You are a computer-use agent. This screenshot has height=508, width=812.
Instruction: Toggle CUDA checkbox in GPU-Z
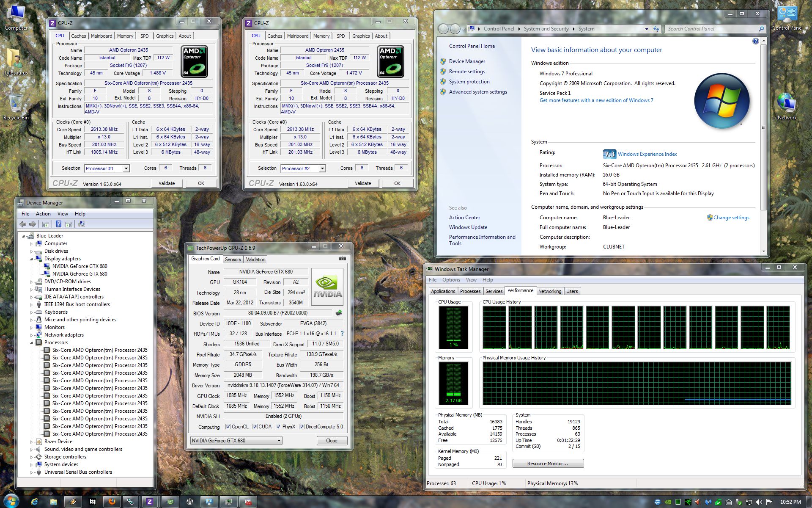[x=255, y=427]
